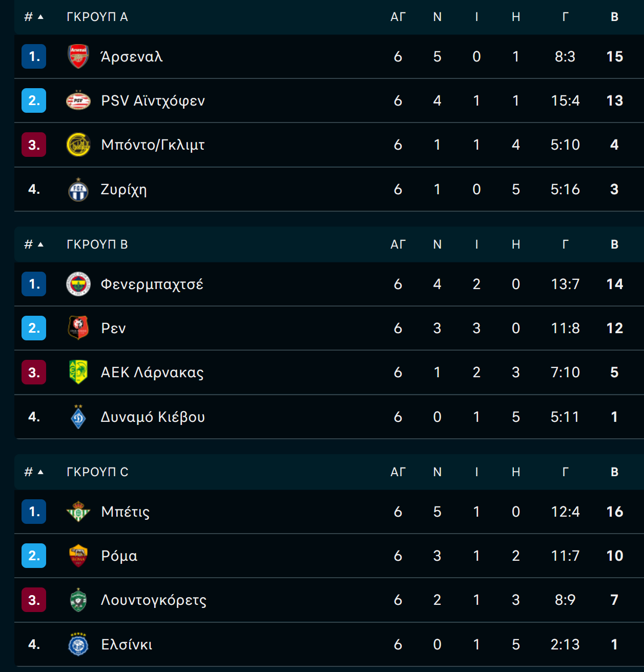
Task: Click the Ζυρίχη club badge
Action: tap(78, 189)
